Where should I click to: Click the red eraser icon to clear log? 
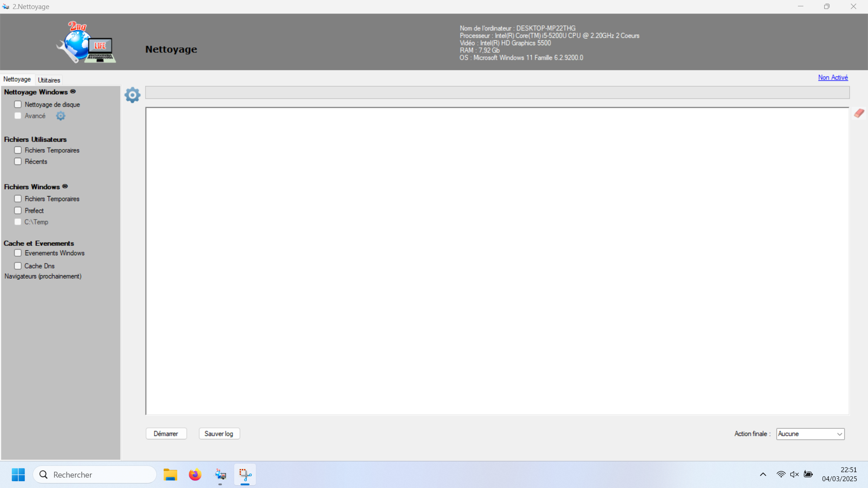(859, 113)
